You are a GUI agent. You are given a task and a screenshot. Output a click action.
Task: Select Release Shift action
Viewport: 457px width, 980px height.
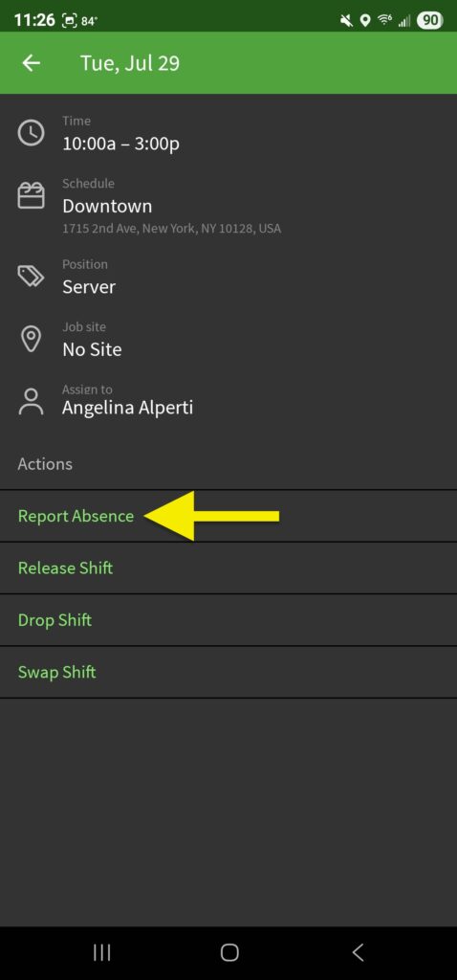(x=228, y=568)
